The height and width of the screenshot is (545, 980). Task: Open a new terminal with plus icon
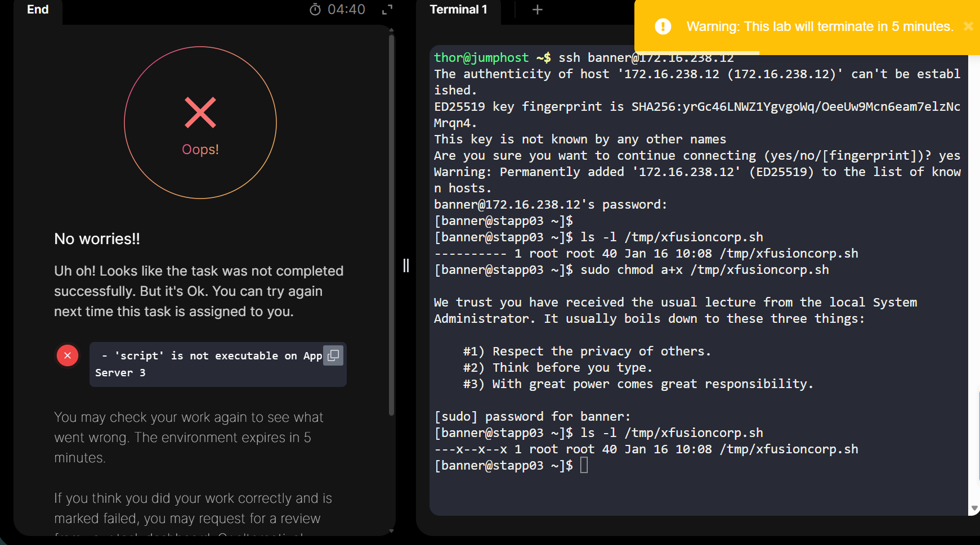[x=538, y=10]
